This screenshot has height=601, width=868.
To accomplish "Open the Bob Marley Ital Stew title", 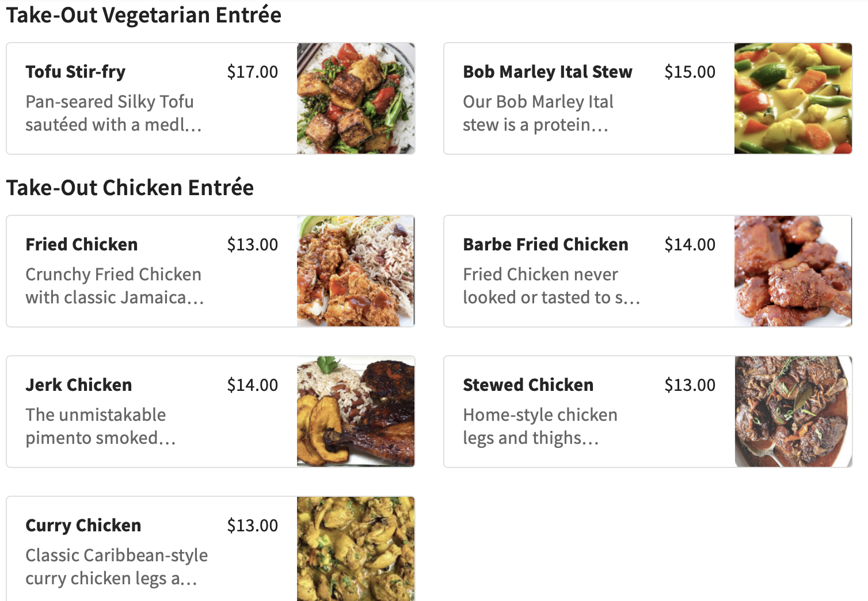I will [547, 72].
